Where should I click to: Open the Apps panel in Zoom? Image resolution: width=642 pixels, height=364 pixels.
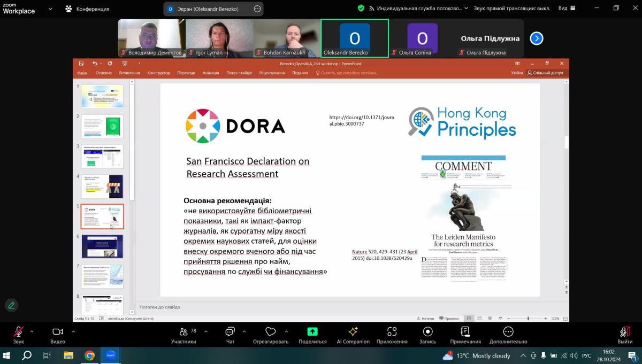[x=392, y=335]
